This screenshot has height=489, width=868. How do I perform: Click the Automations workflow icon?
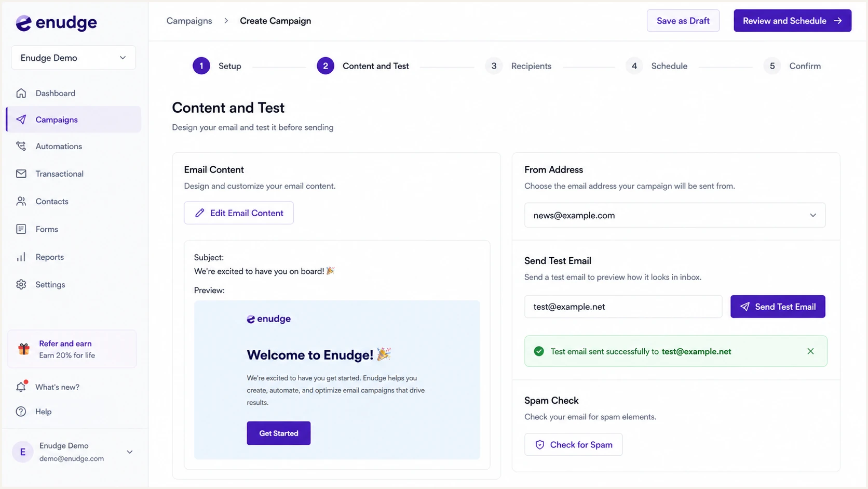pos(21,146)
